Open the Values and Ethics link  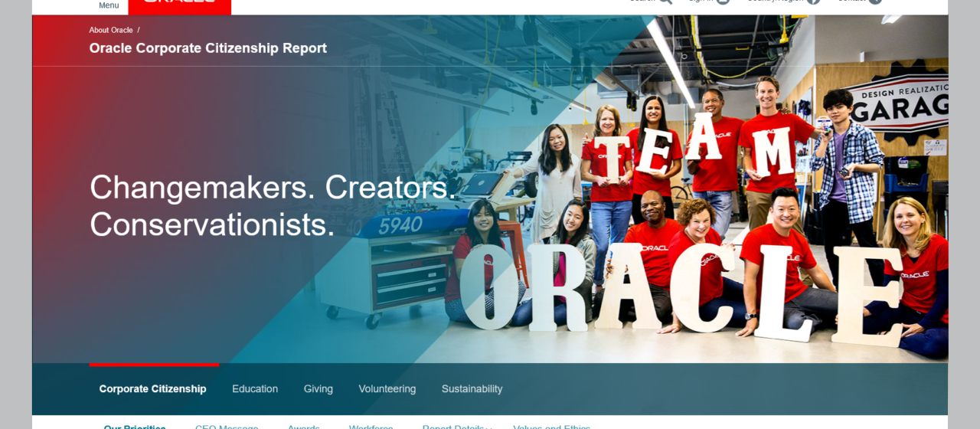coord(552,426)
